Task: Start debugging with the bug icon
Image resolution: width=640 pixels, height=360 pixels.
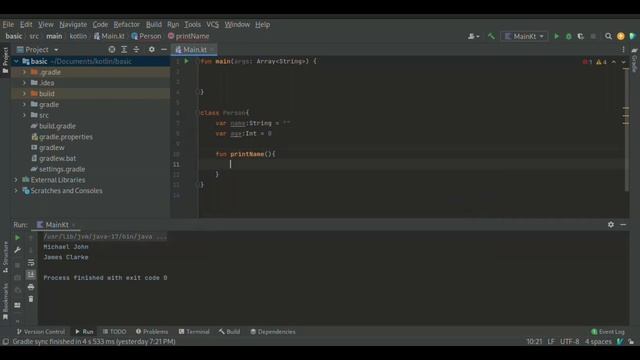Action: point(569,36)
